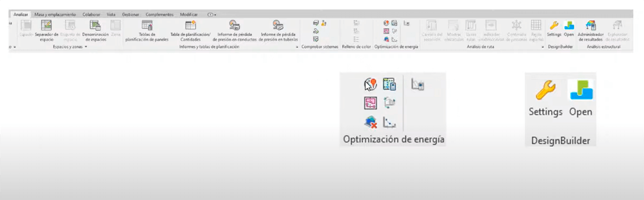Switch to the Modificar tab
The width and height of the screenshot is (644, 200).
189,15
